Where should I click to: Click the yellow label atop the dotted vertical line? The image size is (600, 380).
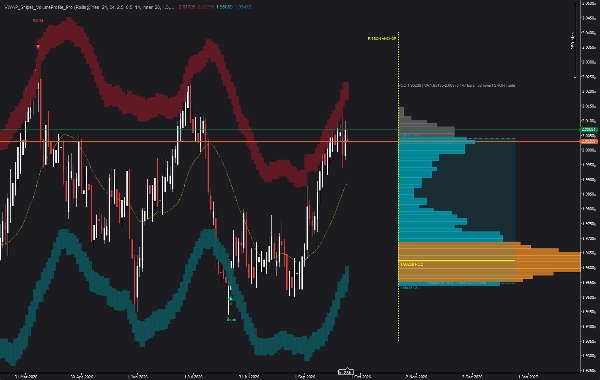click(382, 39)
